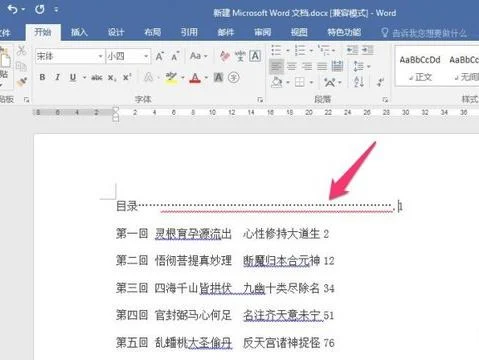Click the Multilevel List icon

(323, 50)
